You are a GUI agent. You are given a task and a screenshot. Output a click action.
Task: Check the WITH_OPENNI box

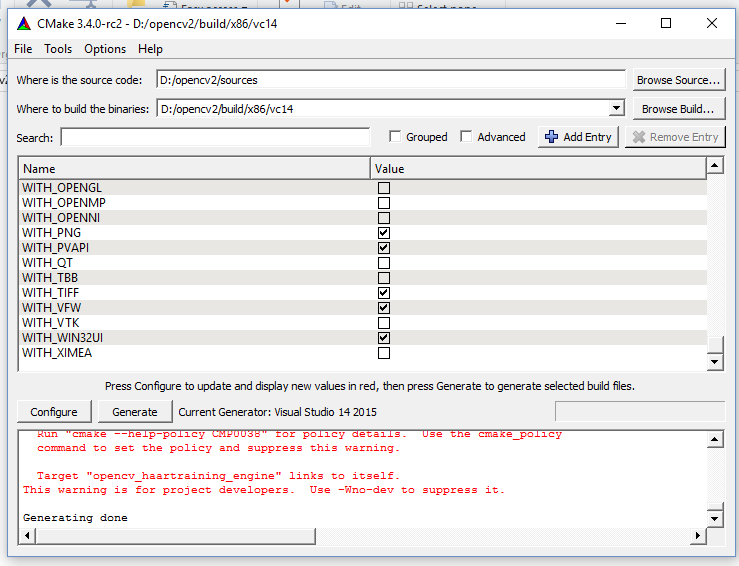click(x=384, y=218)
